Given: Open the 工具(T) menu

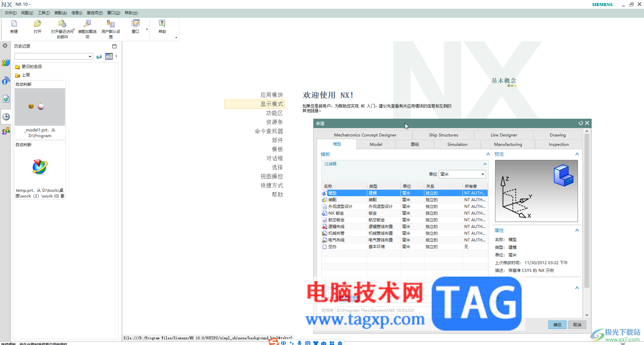Looking at the screenshot, I should pyautogui.click(x=44, y=13).
